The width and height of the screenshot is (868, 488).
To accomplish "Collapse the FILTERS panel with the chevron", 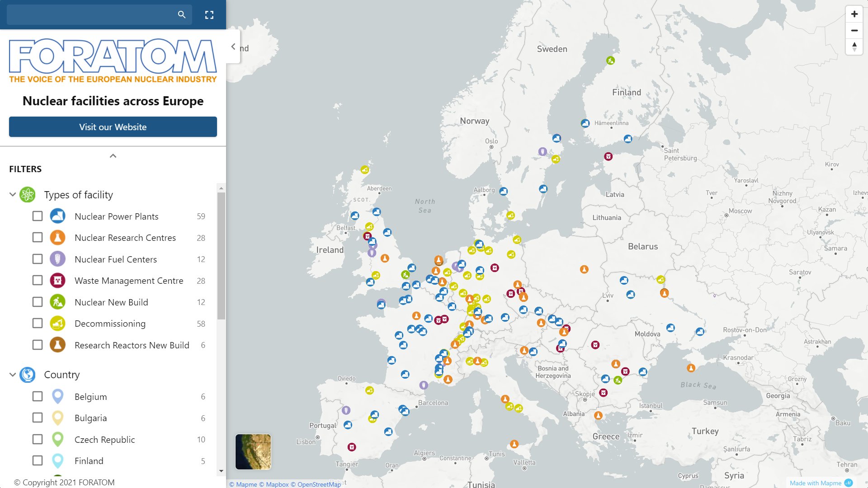I will pyautogui.click(x=113, y=155).
